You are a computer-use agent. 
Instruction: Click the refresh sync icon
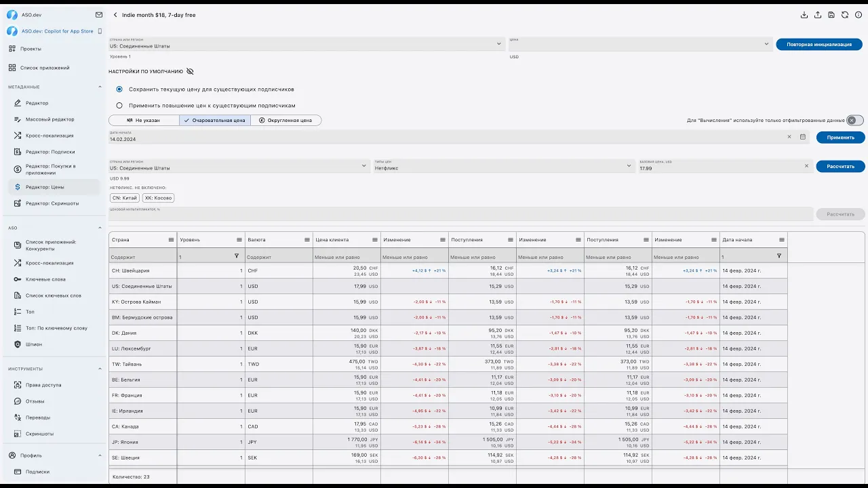[x=845, y=15]
